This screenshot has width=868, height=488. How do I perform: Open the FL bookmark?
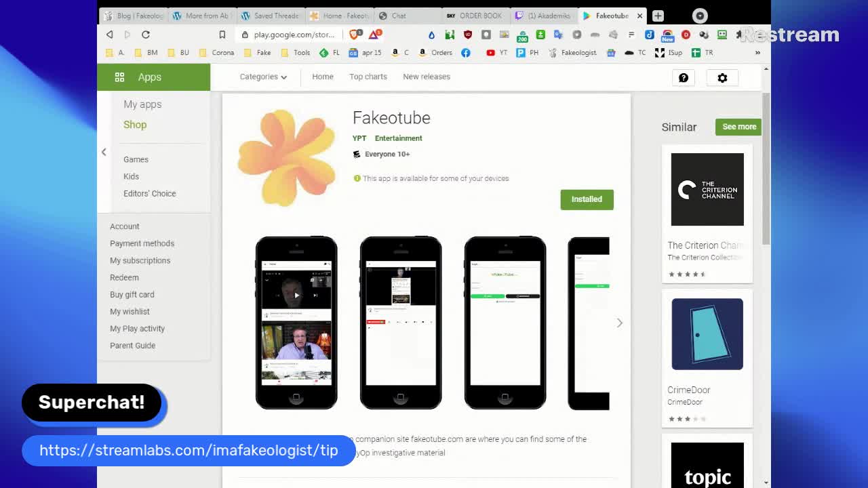[x=330, y=52]
